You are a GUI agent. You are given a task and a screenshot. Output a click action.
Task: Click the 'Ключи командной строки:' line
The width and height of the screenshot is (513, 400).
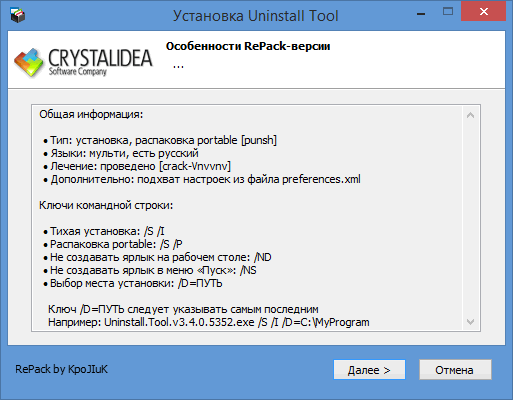pos(106,205)
